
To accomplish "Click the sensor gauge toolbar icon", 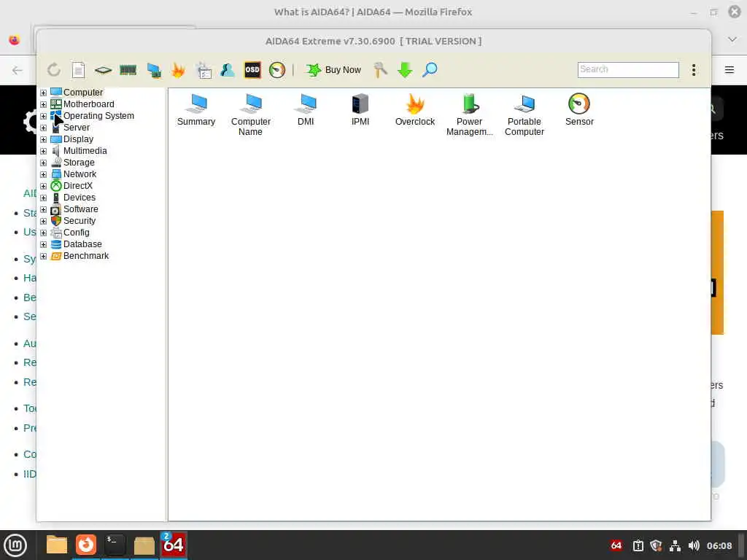I will (x=276, y=70).
